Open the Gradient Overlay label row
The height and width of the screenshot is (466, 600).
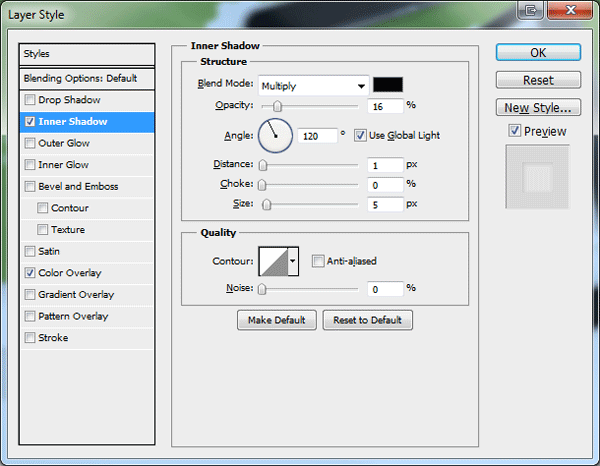(x=76, y=295)
